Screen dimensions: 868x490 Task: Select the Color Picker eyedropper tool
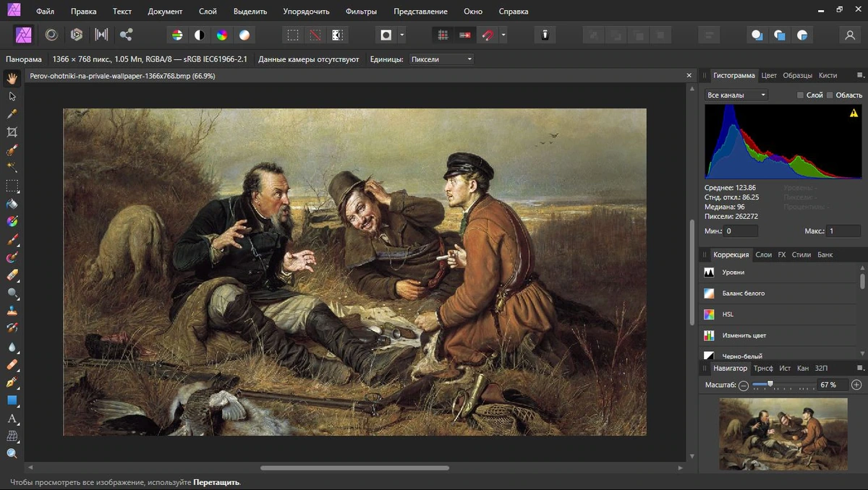(x=12, y=114)
